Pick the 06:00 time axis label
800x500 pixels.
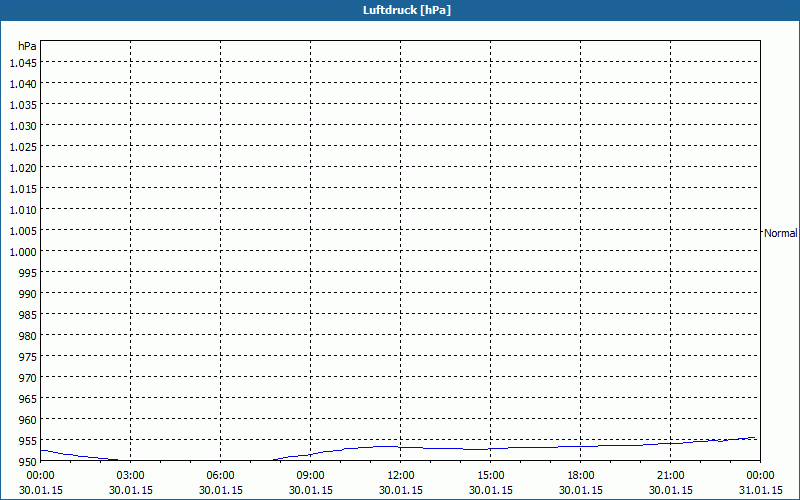[x=220, y=476]
